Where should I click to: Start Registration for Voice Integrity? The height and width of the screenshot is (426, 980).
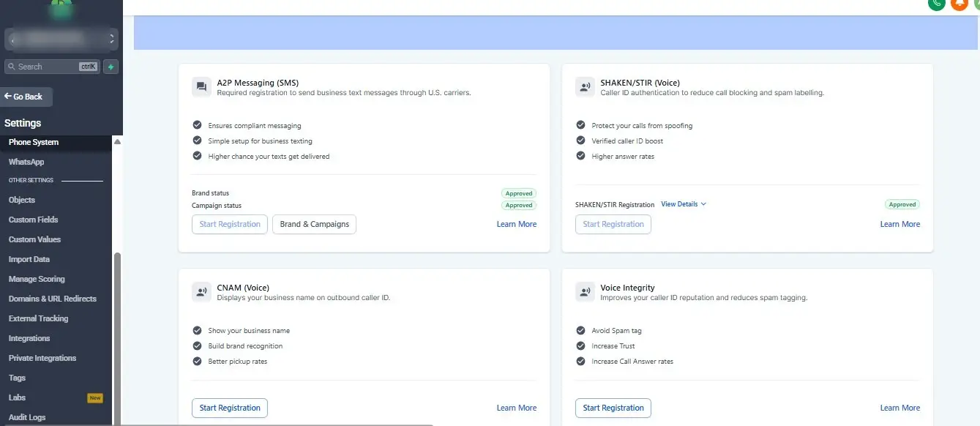pyautogui.click(x=613, y=408)
